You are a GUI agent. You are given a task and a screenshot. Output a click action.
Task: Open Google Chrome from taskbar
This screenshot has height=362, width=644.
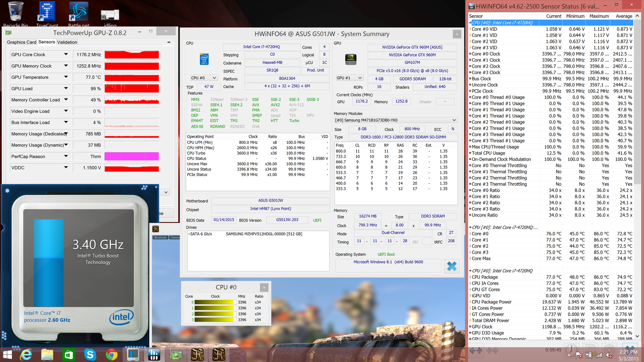tap(111, 355)
